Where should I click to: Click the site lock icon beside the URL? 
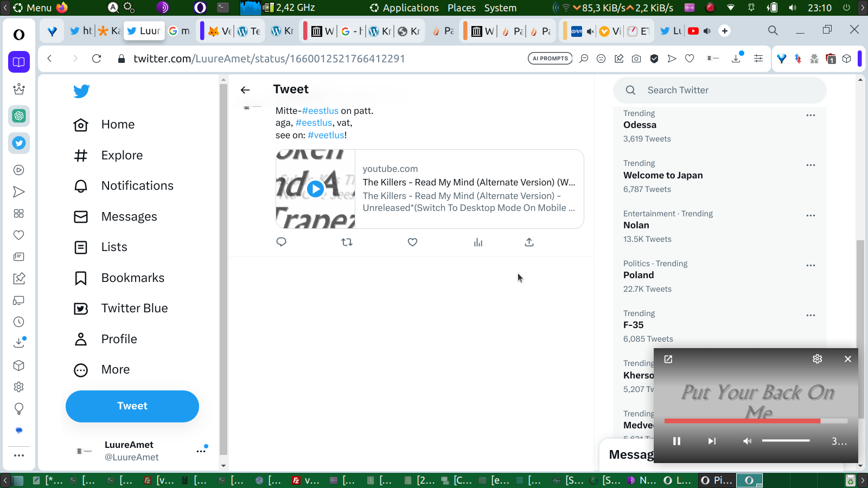coord(122,59)
